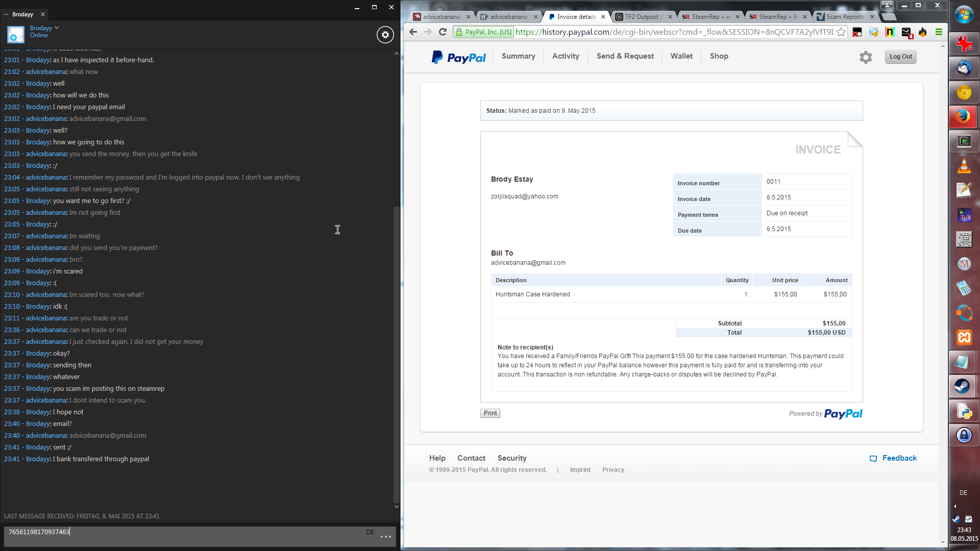Click the chat message input field
Image resolution: width=980 pixels, height=551 pixels.
184,532
